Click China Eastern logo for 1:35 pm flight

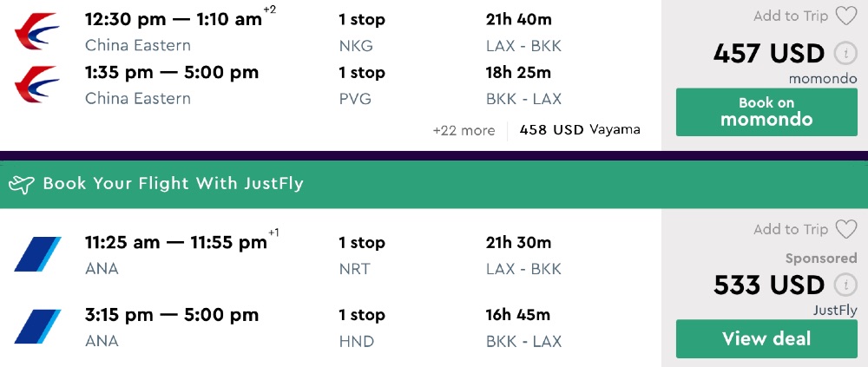pos(36,85)
